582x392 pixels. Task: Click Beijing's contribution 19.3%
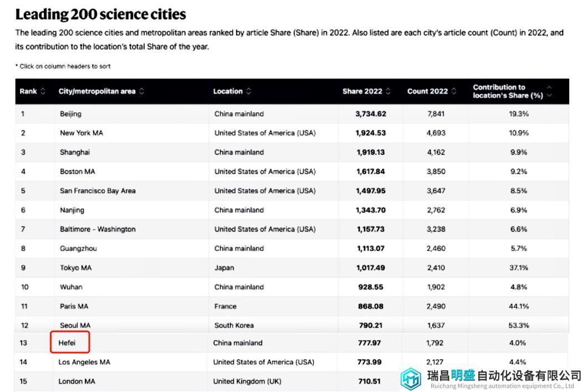tap(518, 114)
